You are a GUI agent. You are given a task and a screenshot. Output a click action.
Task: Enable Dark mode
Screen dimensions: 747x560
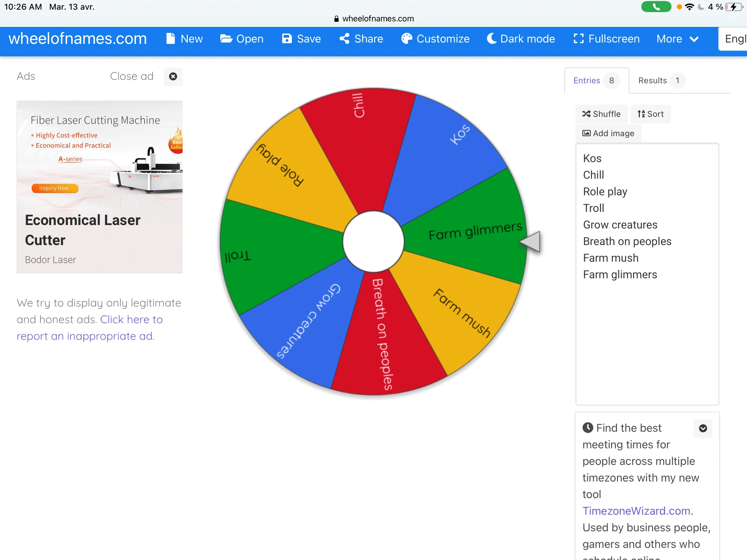(x=491, y=39)
